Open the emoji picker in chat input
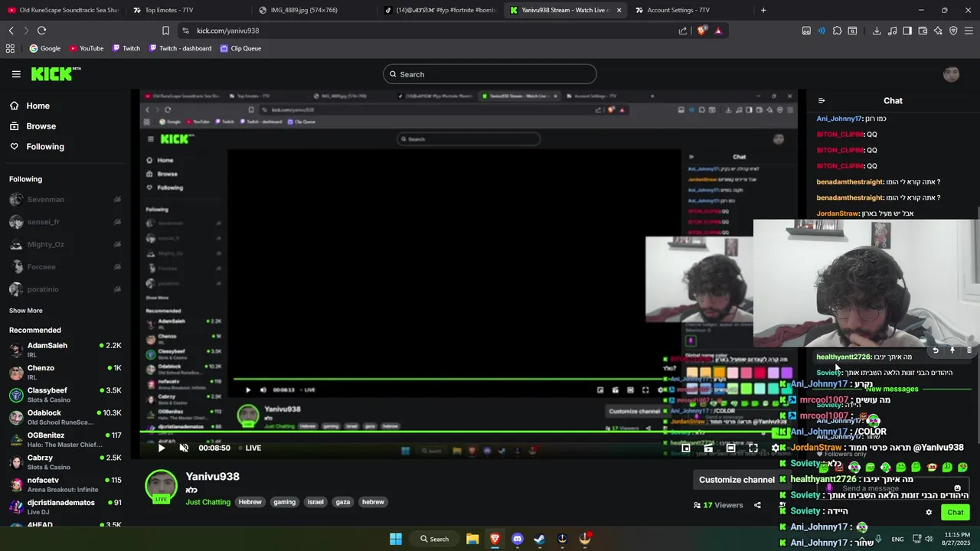 pos(957,488)
